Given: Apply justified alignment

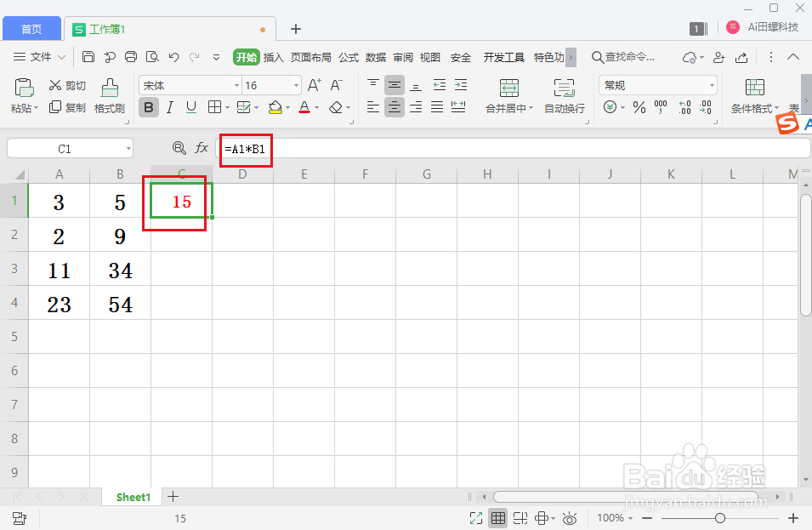Looking at the screenshot, I should pos(437,107).
